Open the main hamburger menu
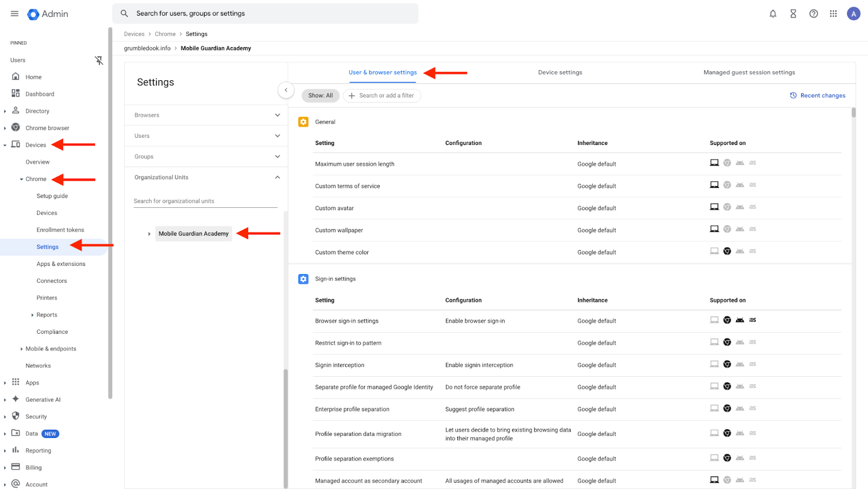The width and height of the screenshot is (868, 489). (x=15, y=14)
